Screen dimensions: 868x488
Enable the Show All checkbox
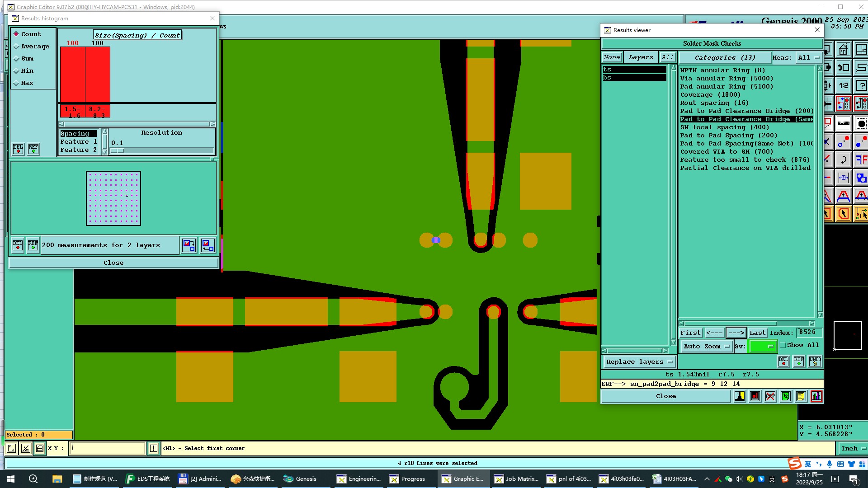pos(783,345)
